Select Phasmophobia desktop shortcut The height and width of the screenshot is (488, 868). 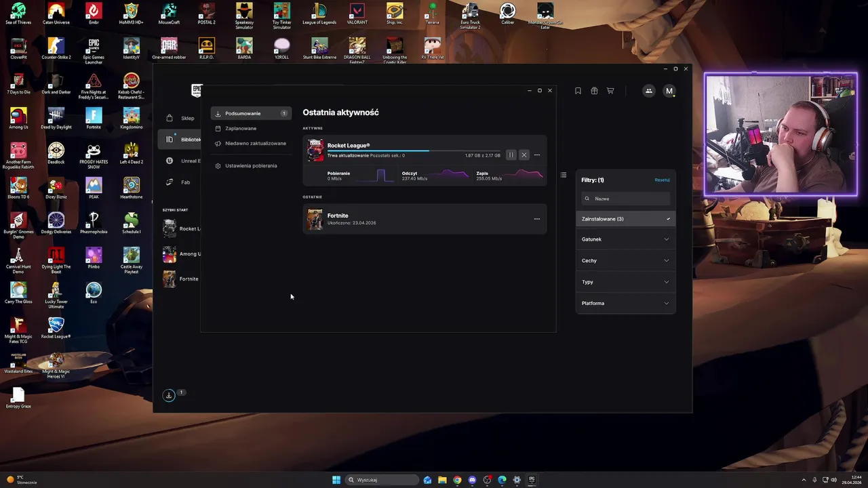tap(94, 223)
